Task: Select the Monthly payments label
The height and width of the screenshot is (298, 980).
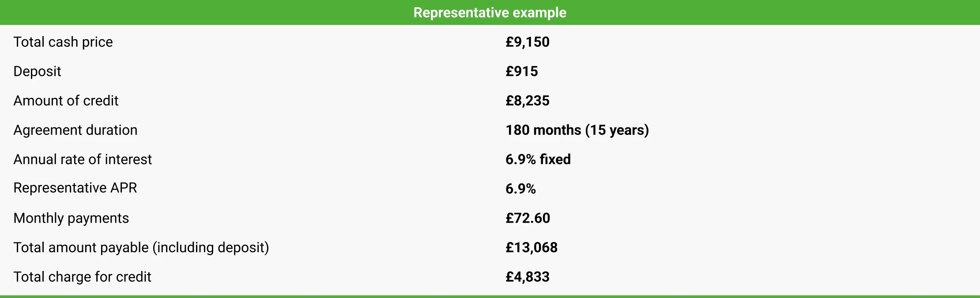Action: pos(71,218)
